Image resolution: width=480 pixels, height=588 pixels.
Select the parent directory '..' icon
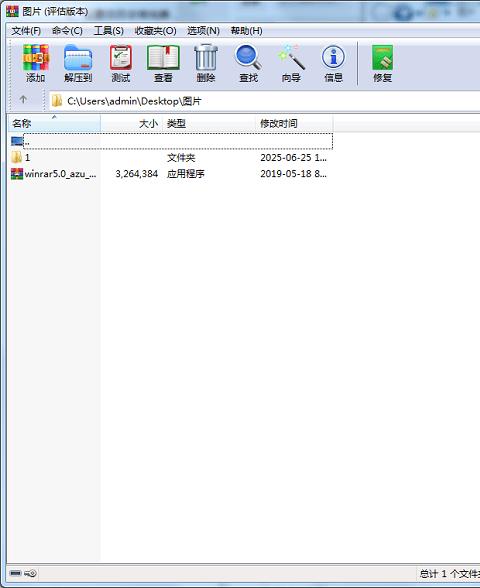16,141
